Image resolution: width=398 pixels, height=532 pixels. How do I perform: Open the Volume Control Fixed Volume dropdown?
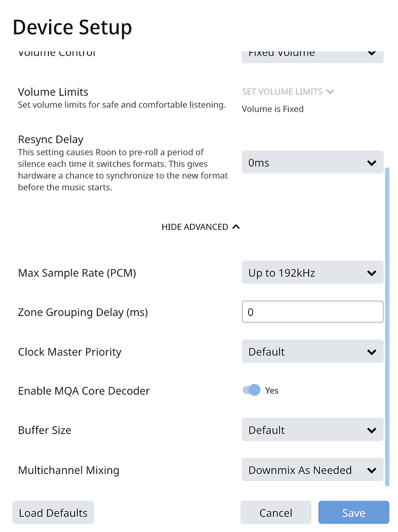pos(312,55)
